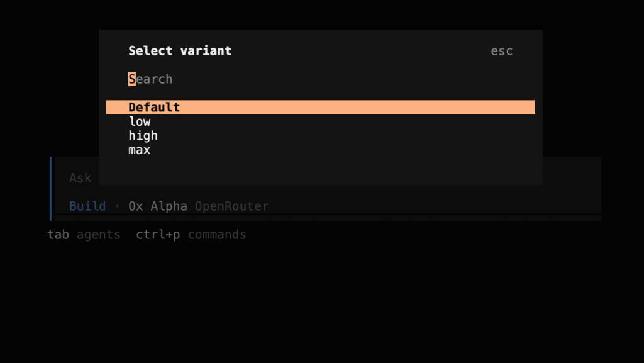Screen dimensions: 644x363
Task: Click the ctrl+p commands hint
Action: pos(191,235)
